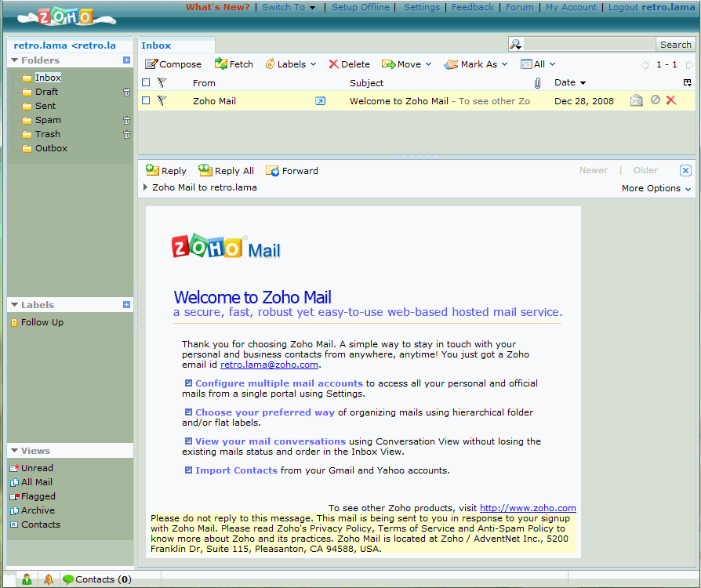Screen dimensions: 701x588
Task: Show the Archive view
Action: [x=38, y=510]
